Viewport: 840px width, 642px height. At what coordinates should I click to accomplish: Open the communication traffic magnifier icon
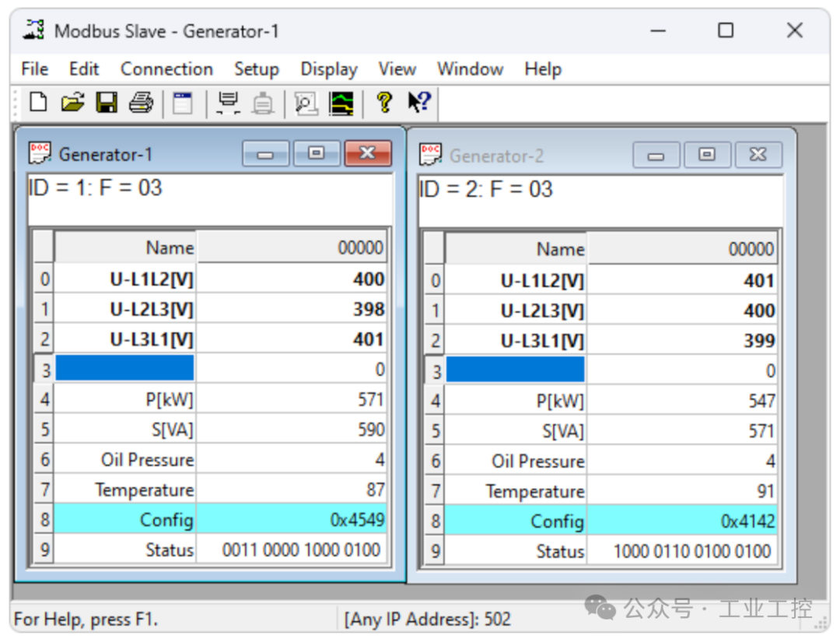click(306, 103)
